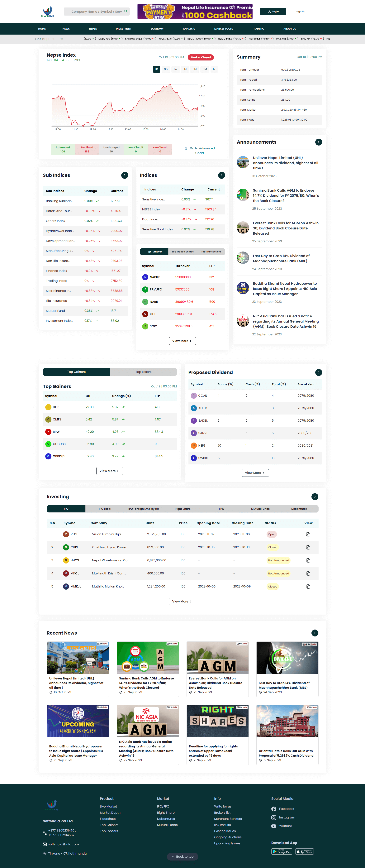Expand the Analysis dropdown menu
365x868 pixels.
(x=191, y=29)
